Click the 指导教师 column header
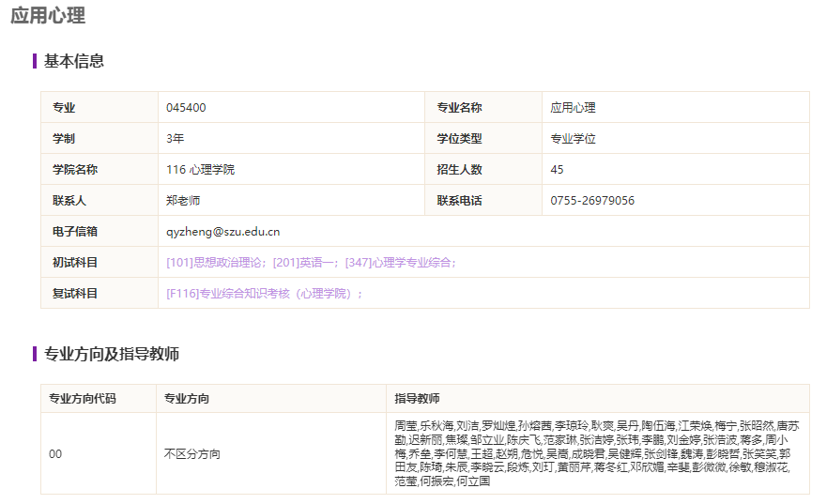The height and width of the screenshot is (504, 827). pyautogui.click(x=417, y=399)
